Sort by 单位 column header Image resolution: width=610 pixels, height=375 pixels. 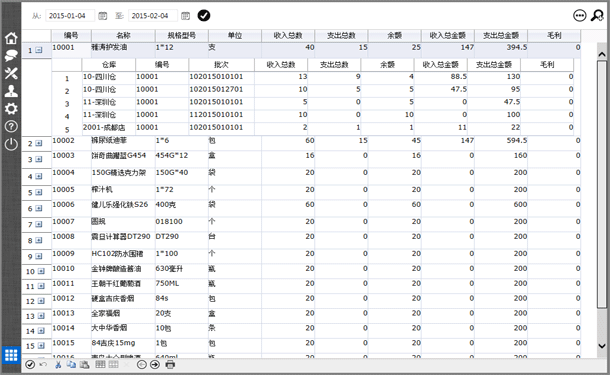coord(235,35)
